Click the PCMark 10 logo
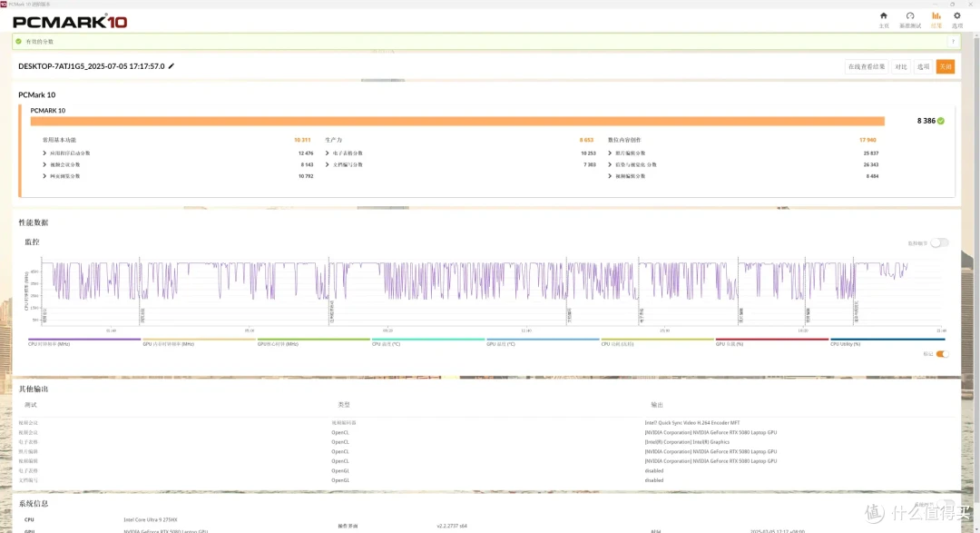 [70, 22]
